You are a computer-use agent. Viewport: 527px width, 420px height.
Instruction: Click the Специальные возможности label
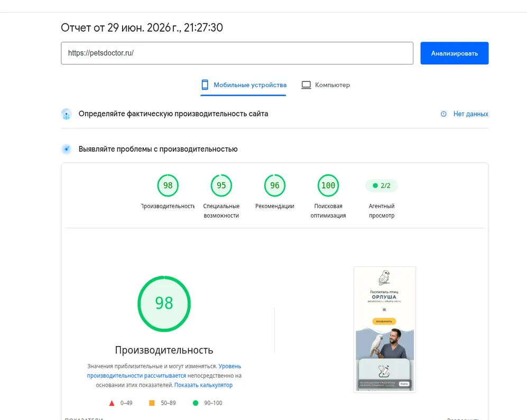(221, 211)
